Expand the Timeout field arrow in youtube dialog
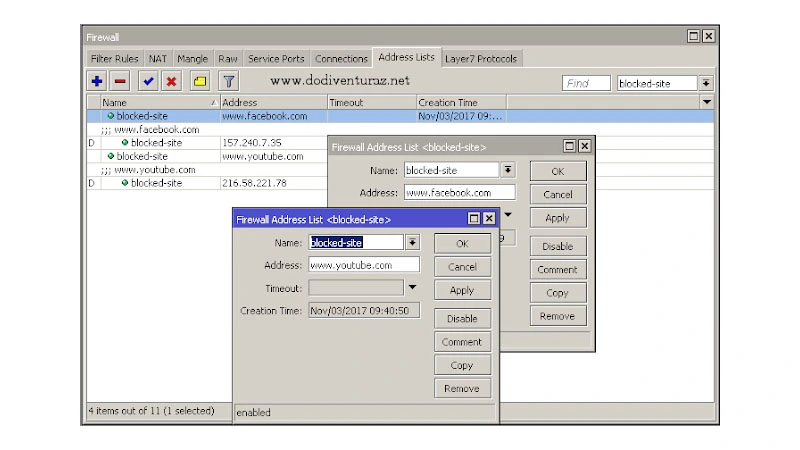Screen dimensions: 800x450 [412, 287]
